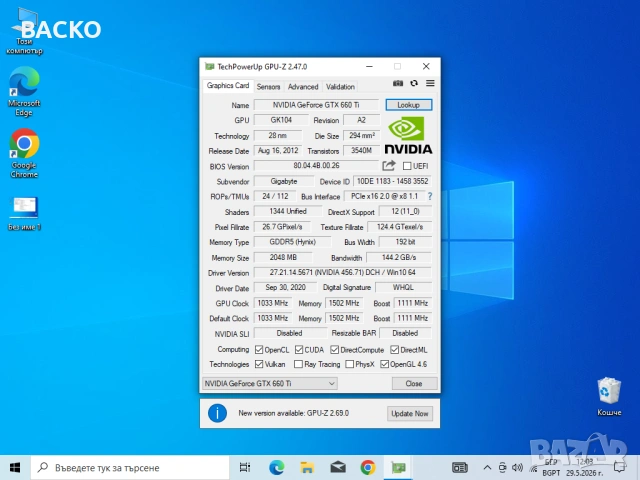The image size is (640, 480).
Task: Select the 'Този компютър' desktop icon
Action: coord(24,33)
